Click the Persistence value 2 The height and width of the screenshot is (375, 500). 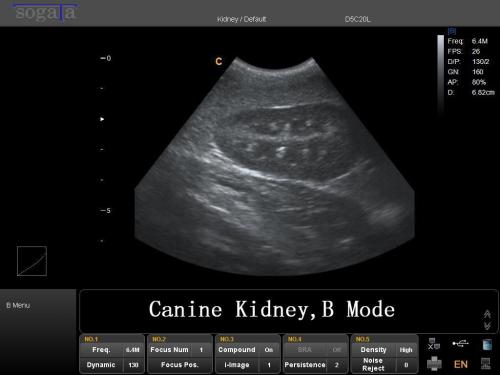[x=336, y=365]
